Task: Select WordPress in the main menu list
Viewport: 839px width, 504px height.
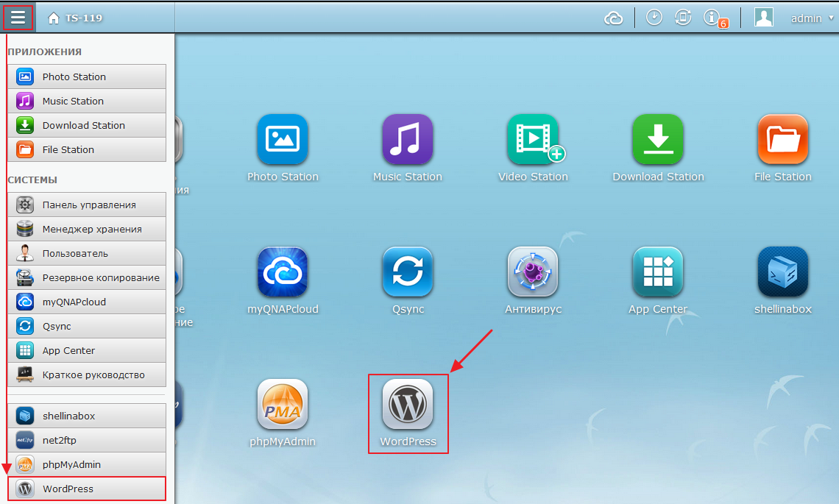Action: (x=87, y=489)
